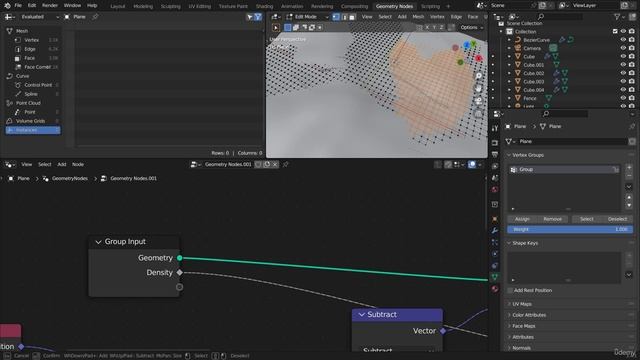The height and width of the screenshot is (360, 640).
Task: Click the Blender logo in top bar
Action: 7,6
